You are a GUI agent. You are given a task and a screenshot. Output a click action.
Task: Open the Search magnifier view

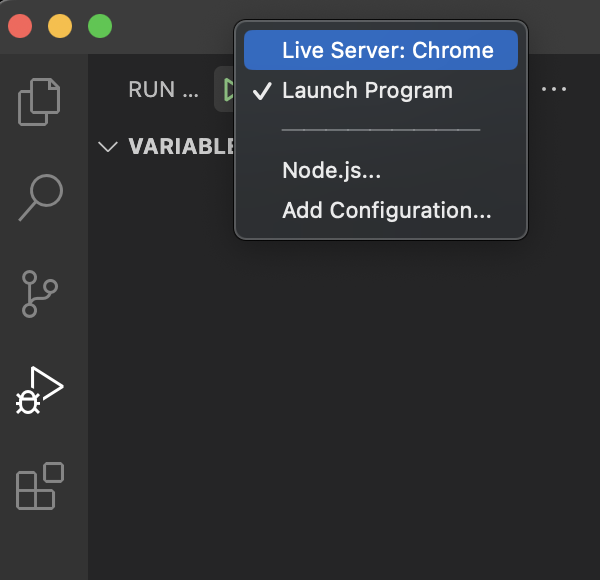point(41,197)
